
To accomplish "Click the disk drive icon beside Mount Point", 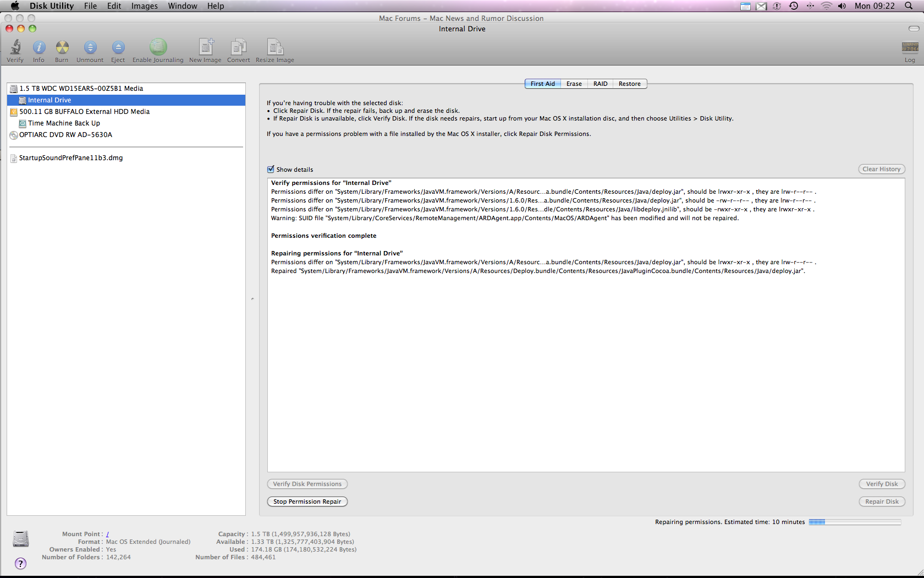I will pos(21,539).
